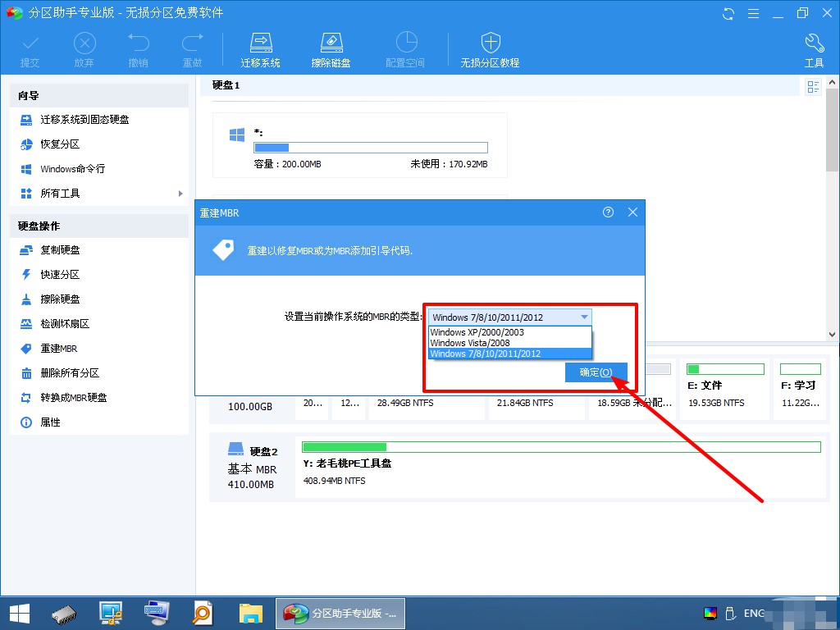Open the 工具 wrench tools menu
The width and height of the screenshot is (840, 630).
point(814,50)
